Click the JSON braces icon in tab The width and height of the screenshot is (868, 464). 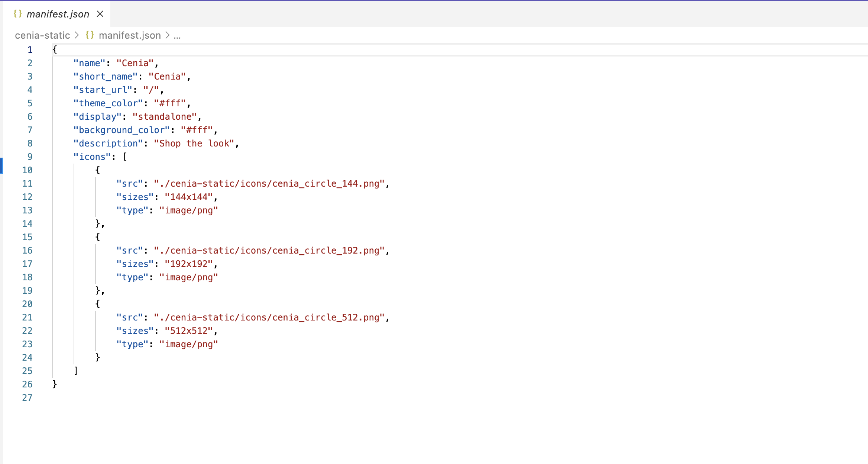point(17,14)
